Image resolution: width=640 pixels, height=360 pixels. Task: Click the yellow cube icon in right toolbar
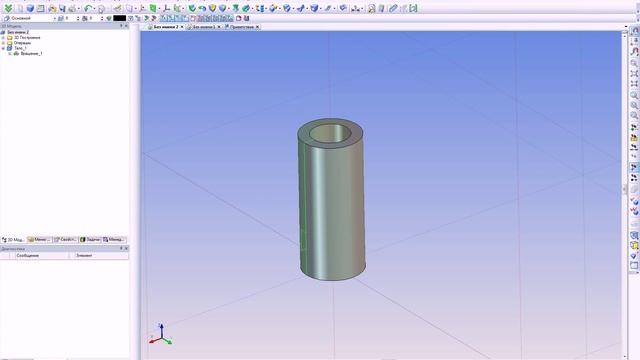(634, 245)
